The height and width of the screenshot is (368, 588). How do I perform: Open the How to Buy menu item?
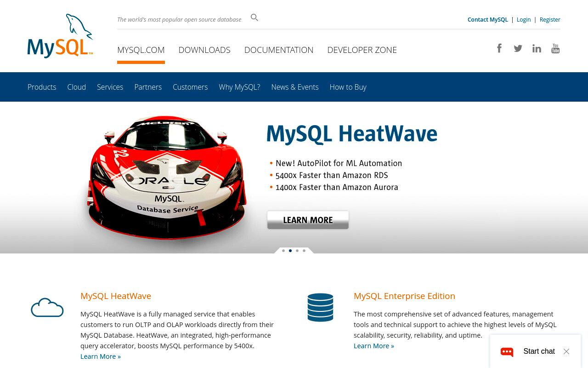click(x=348, y=87)
